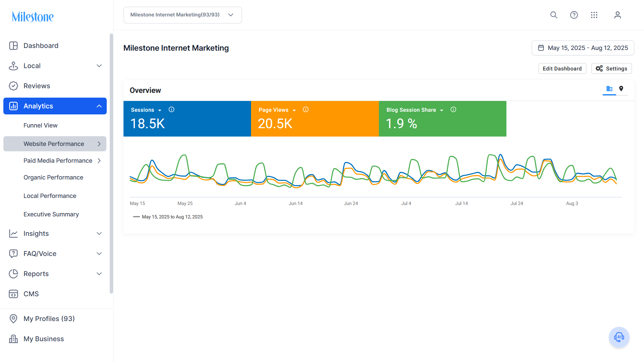Click the Edit Dashboard button
The height and width of the screenshot is (362, 644).
pos(562,69)
